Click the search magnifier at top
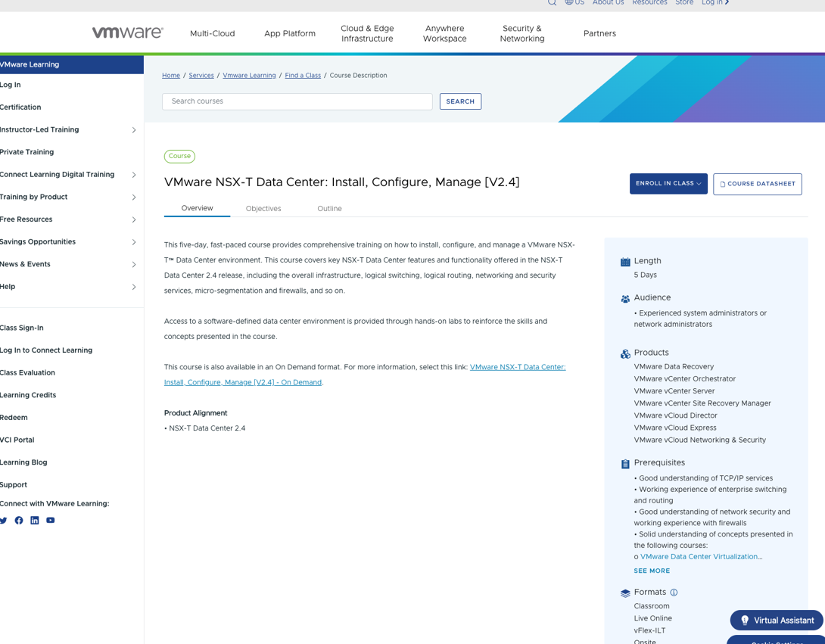 552,2
